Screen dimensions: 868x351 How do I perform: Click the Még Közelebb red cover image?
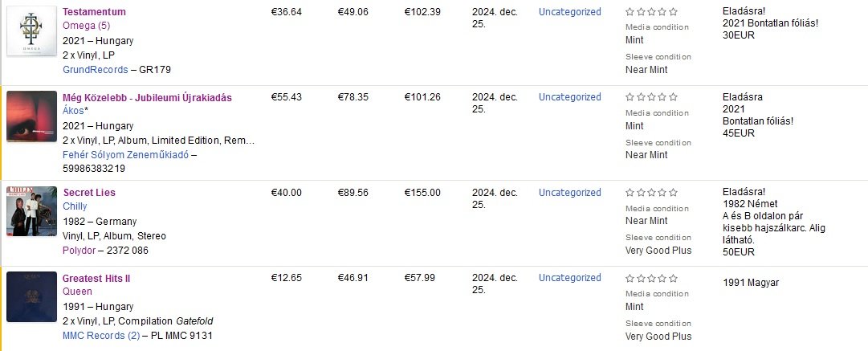click(x=31, y=116)
